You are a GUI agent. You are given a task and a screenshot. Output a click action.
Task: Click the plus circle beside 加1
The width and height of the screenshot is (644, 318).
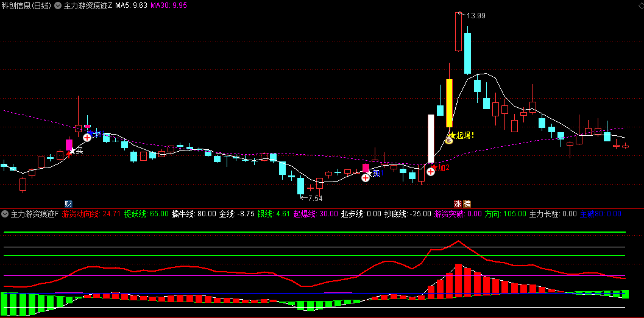pyautogui.click(x=87, y=137)
